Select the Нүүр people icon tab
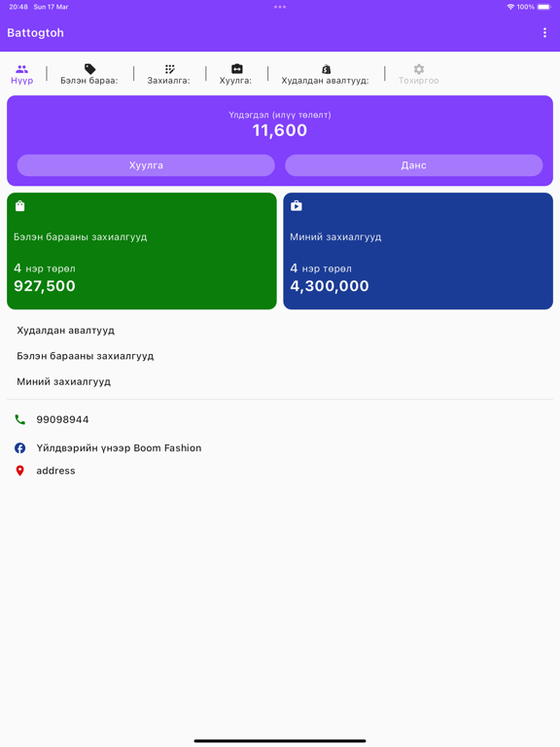This screenshot has height=747, width=560. tap(22, 69)
